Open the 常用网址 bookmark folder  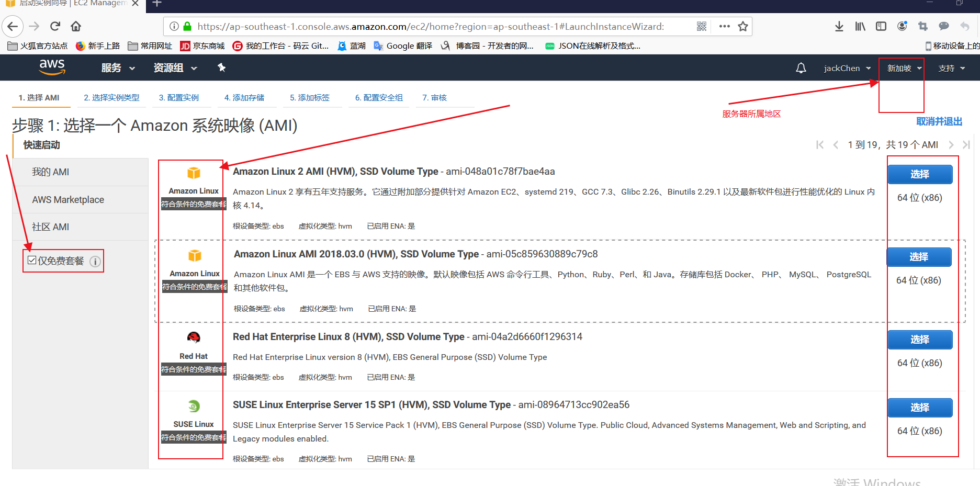pyautogui.click(x=150, y=46)
